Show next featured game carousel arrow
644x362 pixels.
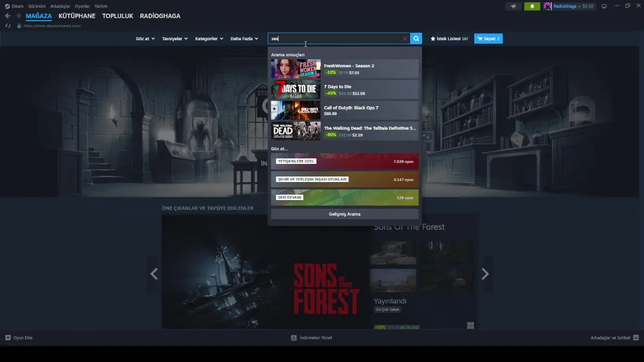pyautogui.click(x=485, y=274)
